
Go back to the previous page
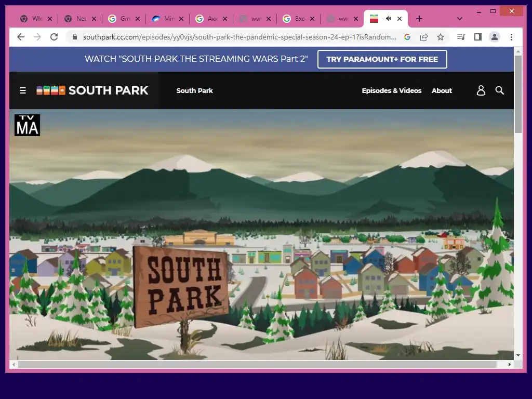pos(21,37)
